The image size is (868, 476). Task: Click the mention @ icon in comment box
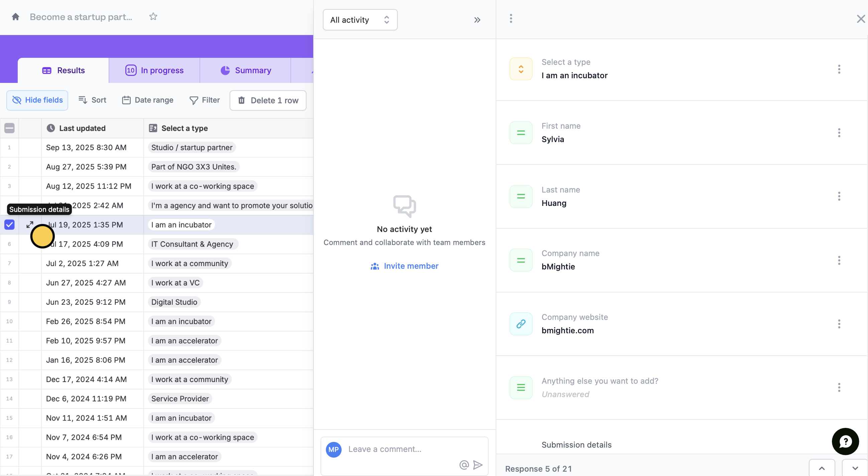(x=464, y=465)
